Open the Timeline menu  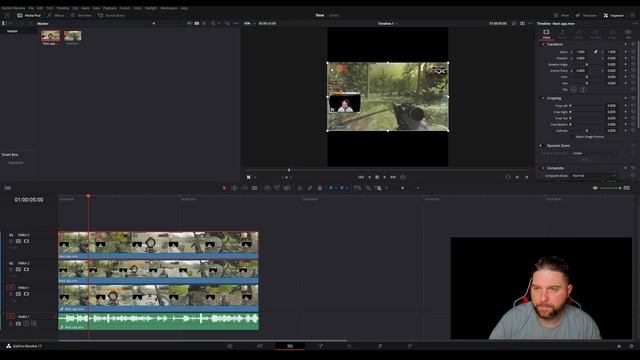point(62,8)
